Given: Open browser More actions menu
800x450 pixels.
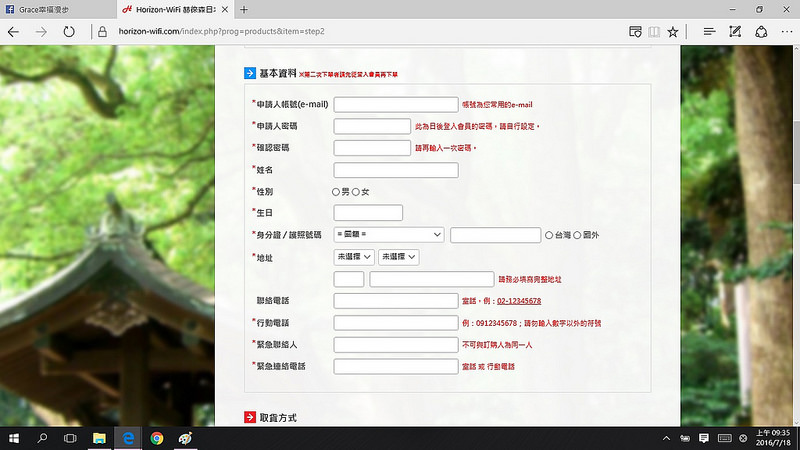Looking at the screenshot, I should (787, 32).
